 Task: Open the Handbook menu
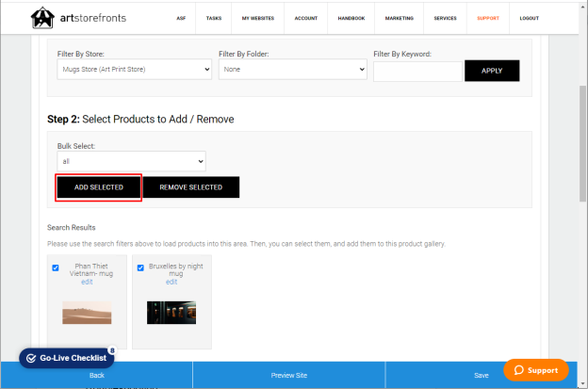tap(351, 18)
